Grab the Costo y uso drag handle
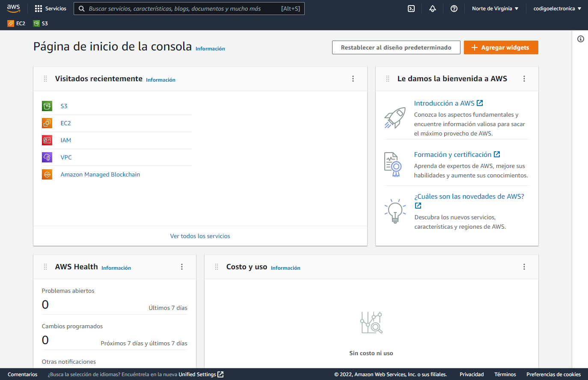This screenshot has width=588, height=380. (217, 267)
